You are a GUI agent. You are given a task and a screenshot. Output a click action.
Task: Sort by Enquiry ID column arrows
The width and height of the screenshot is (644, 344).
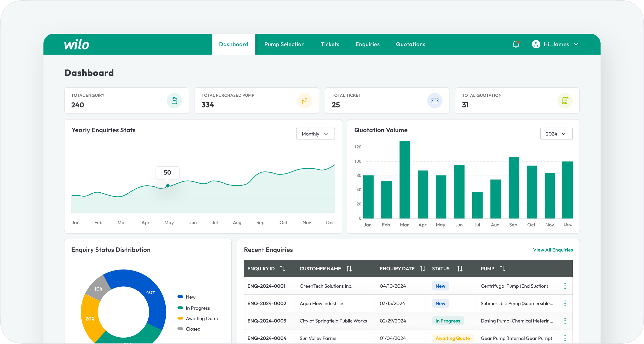click(x=282, y=269)
